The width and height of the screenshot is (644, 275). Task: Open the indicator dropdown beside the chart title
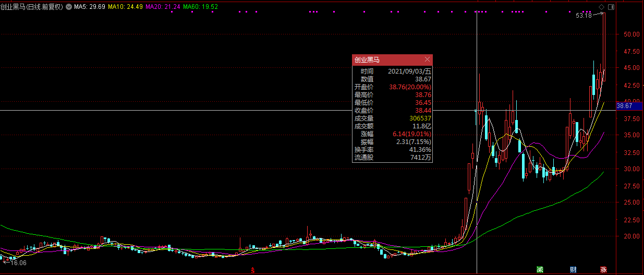pyautogui.click(x=69, y=7)
